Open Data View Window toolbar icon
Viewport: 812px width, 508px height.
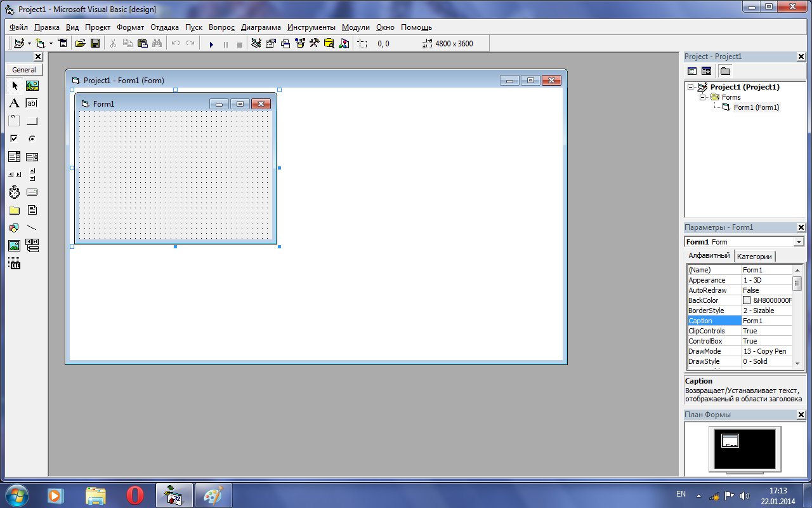point(329,43)
